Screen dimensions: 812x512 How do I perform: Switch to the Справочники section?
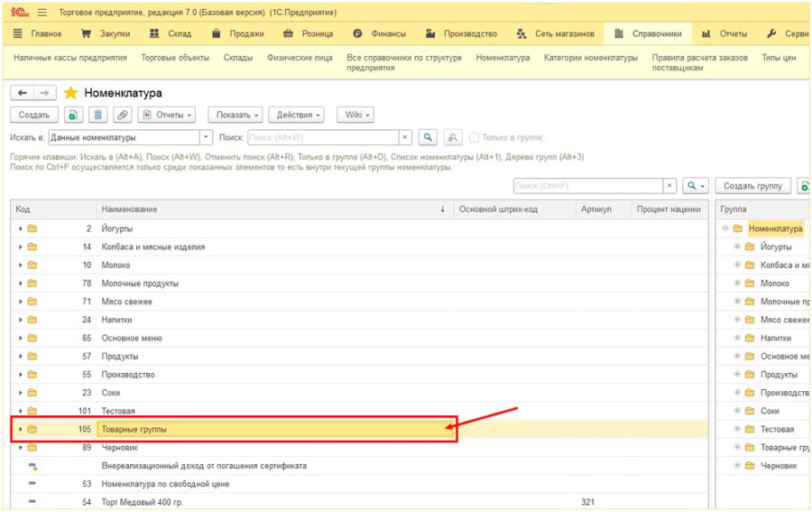648,33
